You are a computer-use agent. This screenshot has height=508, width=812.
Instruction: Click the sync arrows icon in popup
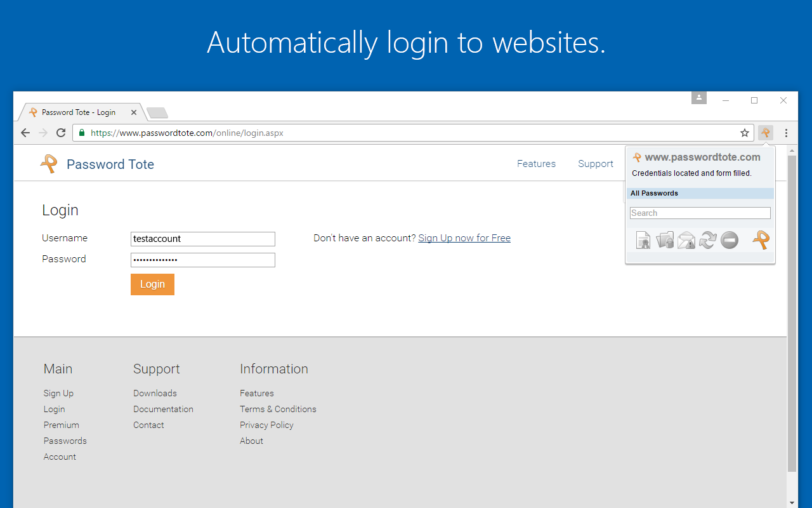(x=708, y=240)
